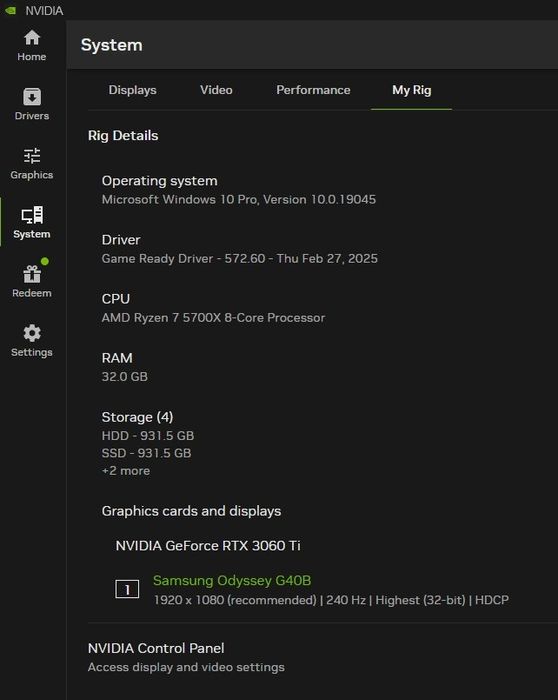
Task: Open the Drivers section icon
Action: (32, 97)
